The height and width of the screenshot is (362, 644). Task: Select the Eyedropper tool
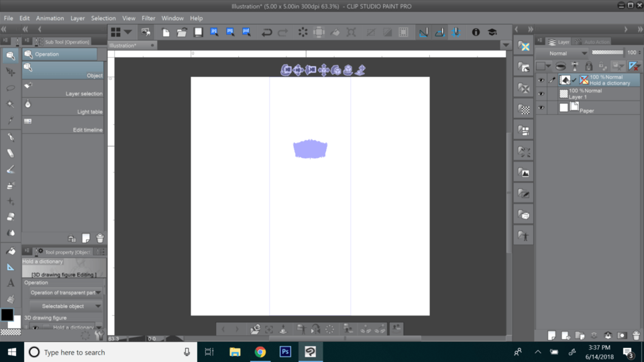click(11, 120)
